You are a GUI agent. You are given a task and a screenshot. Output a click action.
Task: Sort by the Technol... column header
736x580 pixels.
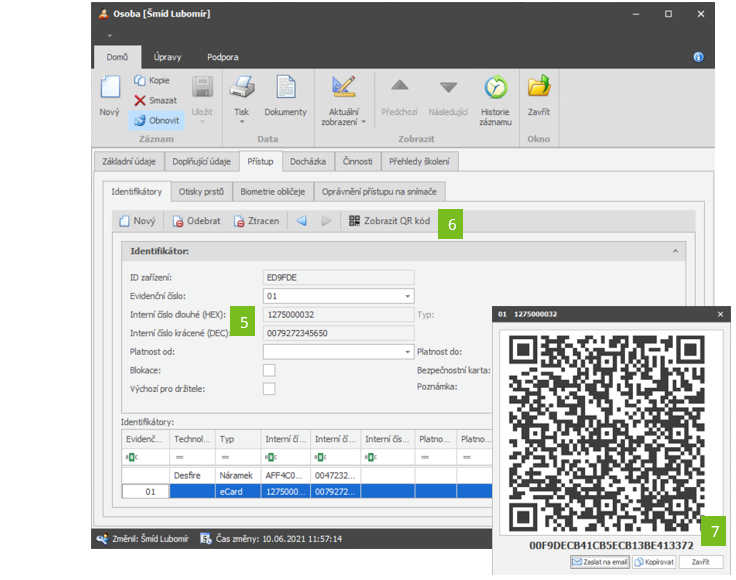tap(192, 439)
